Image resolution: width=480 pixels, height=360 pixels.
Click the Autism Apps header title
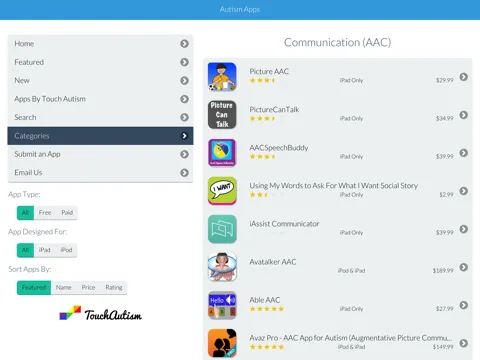[x=240, y=9]
